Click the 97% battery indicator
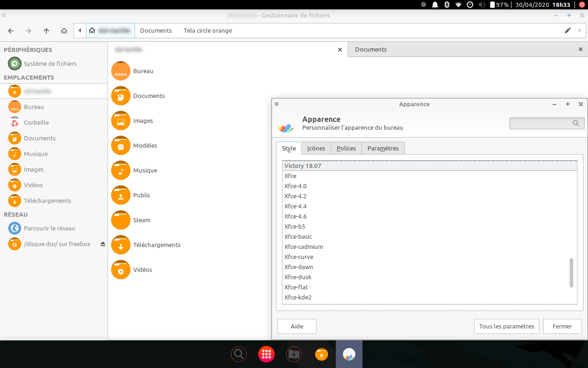Viewport: 588px width, 368px height. pyautogui.click(x=499, y=5)
